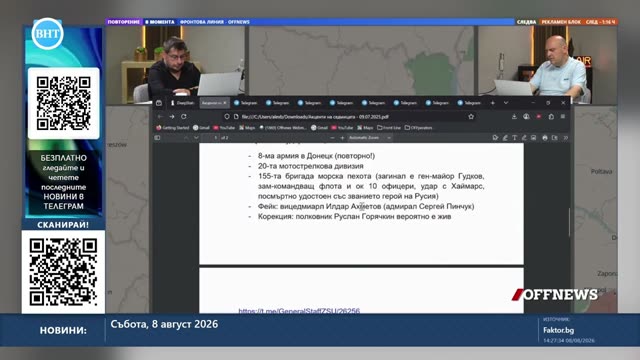Expand the PDF tools chevron menu

coord(566,138)
